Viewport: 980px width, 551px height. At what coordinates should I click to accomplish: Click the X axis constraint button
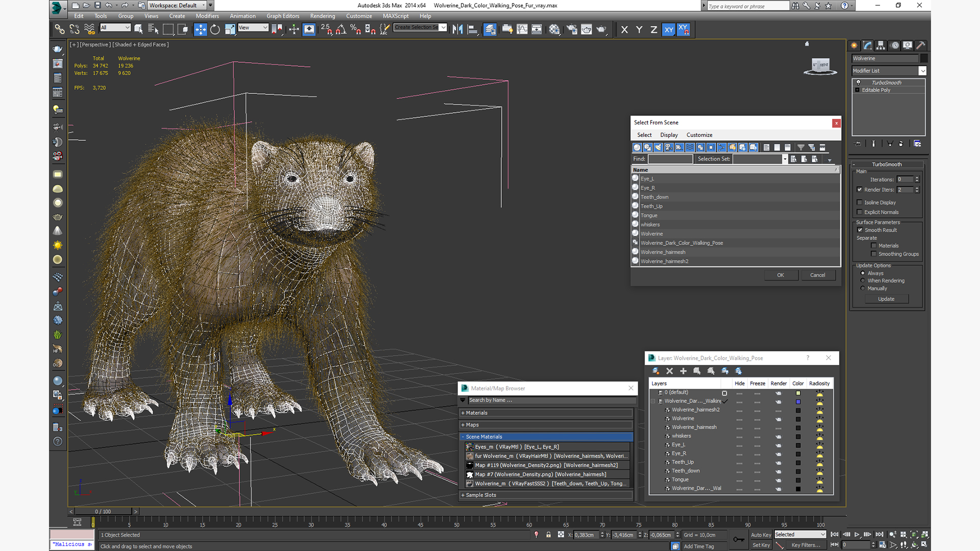[624, 30]
